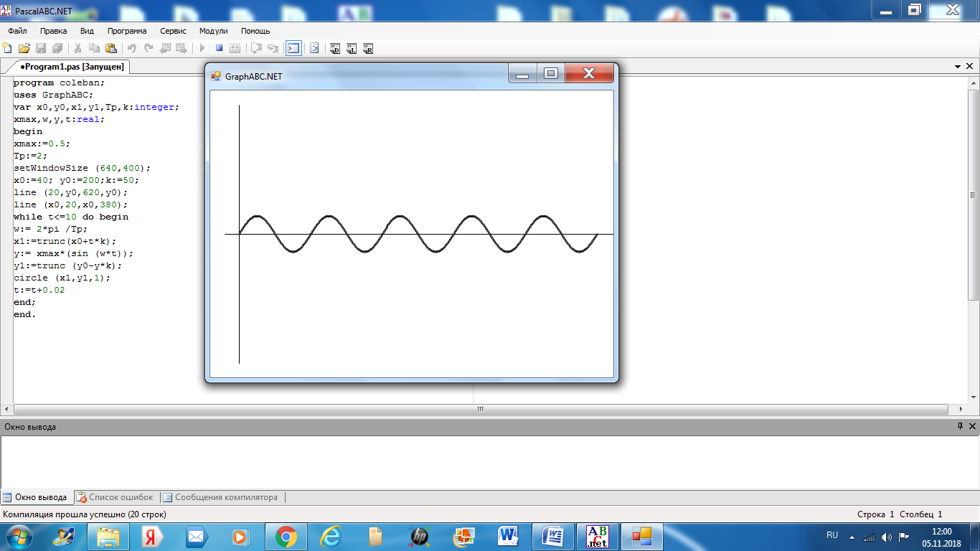Image resolution: width=980 pixels, height=551 pixels.
Task: Switch to Список ошибок tab
Action: 116,497
